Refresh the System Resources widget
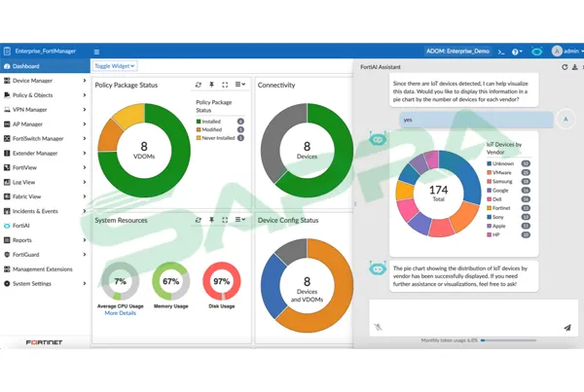The image size is (584, 392). [x=199, y=220]
